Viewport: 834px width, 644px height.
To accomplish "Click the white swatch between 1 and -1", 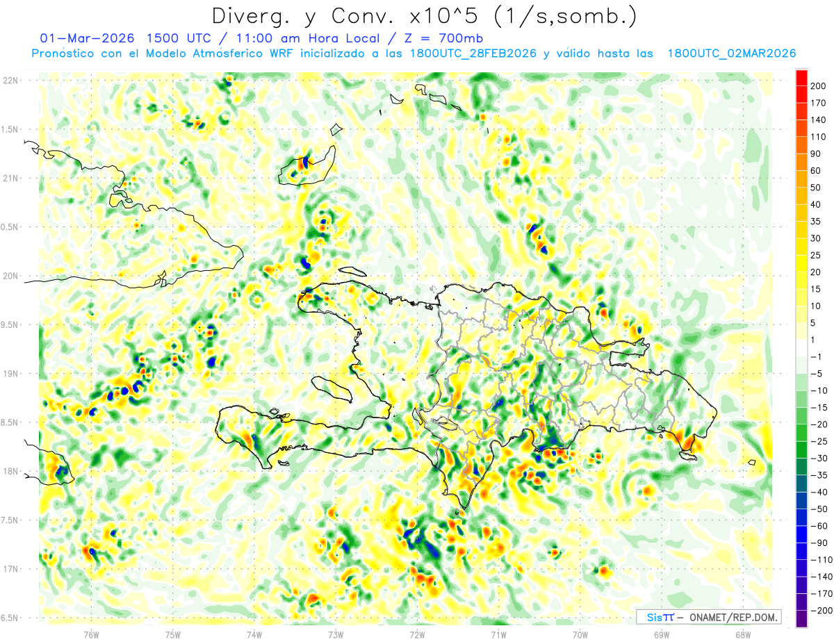I will click(801, 349).
